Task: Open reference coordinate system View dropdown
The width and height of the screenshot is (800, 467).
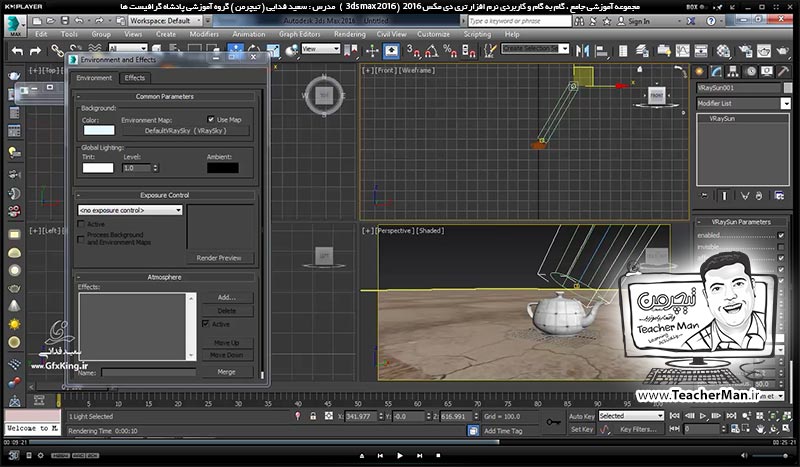Action: coord(320,48)
